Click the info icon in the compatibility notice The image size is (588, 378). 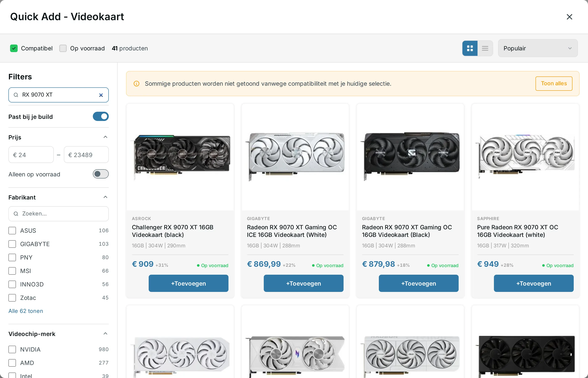pyautogui.click(x=136, y=84)
